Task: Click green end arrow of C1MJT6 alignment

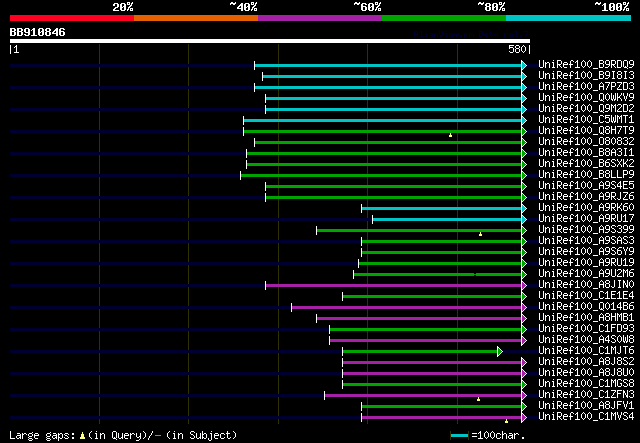Action: pyautogui.click(x=500, y=351)
